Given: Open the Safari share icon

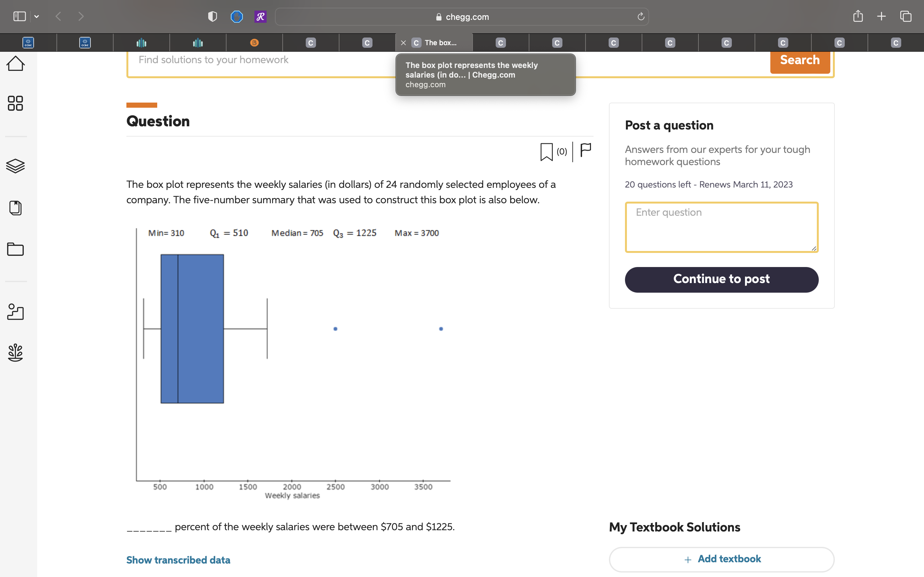Looking at the screenshot, I should pyautogui.click(x=858, y=16).
